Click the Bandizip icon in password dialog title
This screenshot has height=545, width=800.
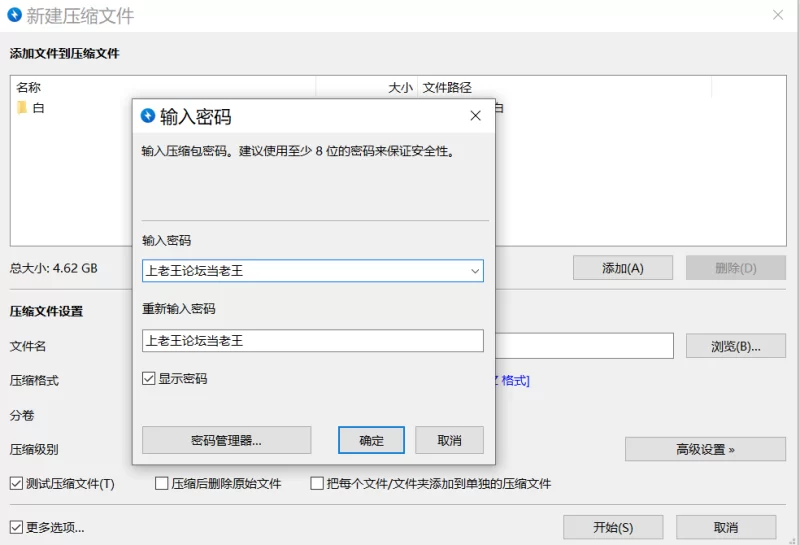coord(148,116)
